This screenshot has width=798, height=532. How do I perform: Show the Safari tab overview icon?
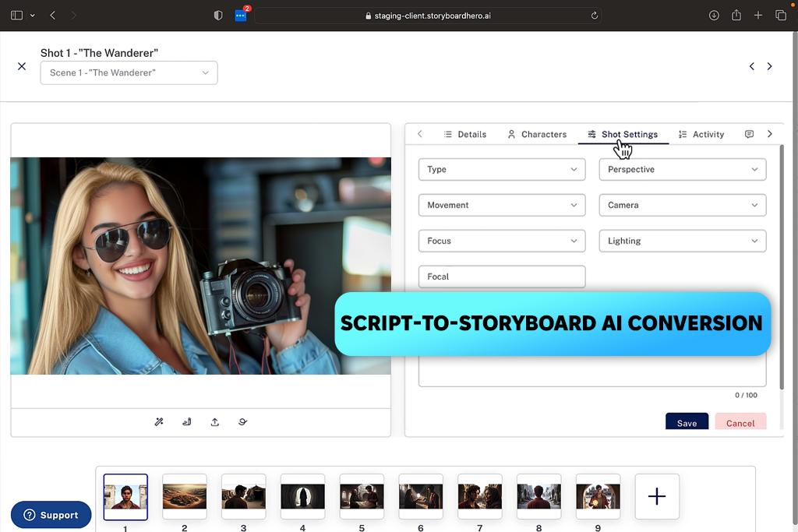point(781,16)
